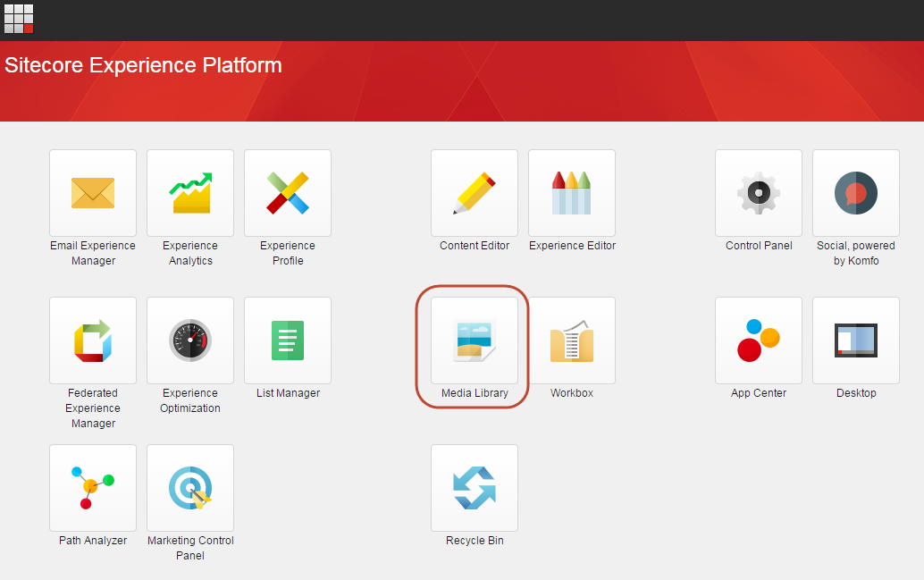
Task: Open the Content Editor pencil icon
Action: (x=475, y=193)
